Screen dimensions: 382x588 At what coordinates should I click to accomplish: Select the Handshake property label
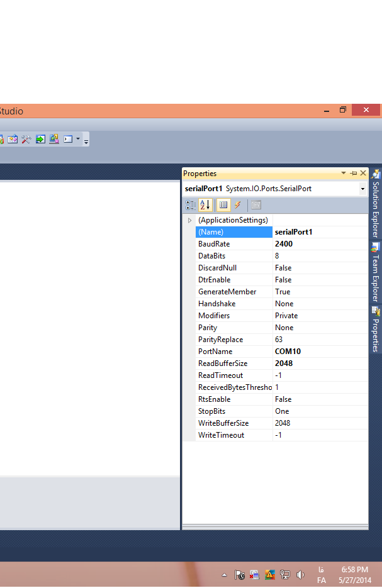pos(217,304)
